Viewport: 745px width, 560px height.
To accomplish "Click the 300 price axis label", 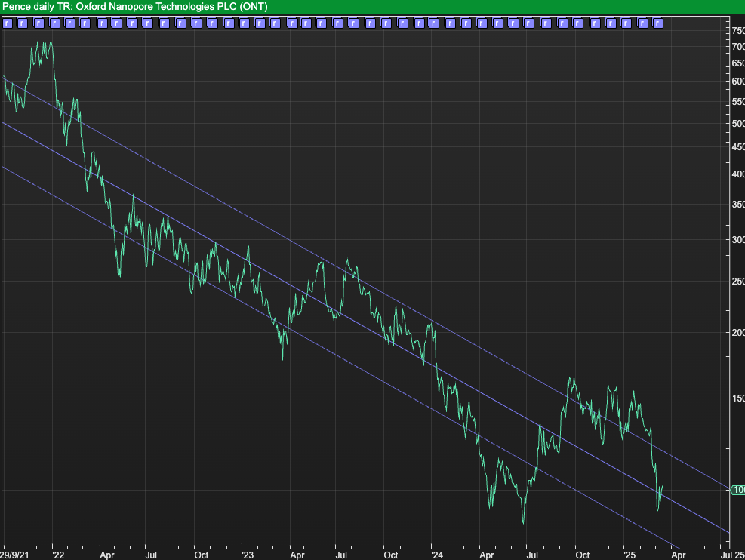I will click(738, 240).
